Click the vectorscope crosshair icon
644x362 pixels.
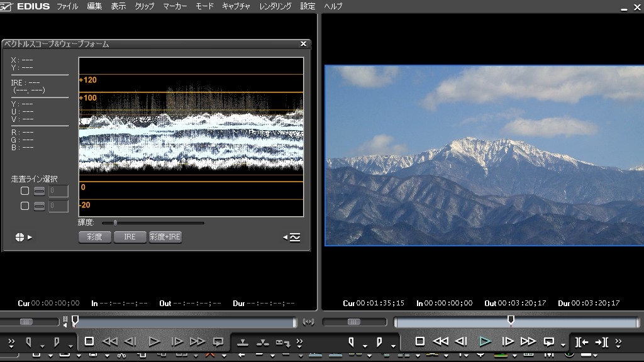(x=20, y=237)
